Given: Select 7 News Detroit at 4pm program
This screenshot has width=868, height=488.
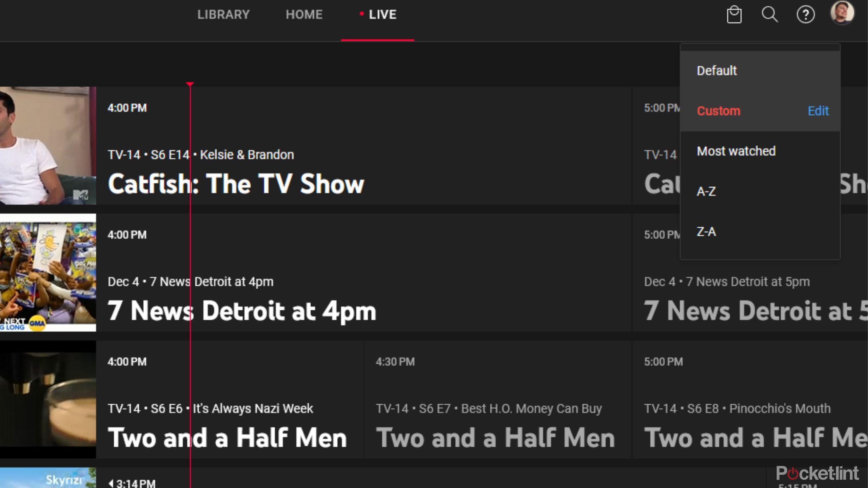Looking at the screenshot, I should pos(364,272).
